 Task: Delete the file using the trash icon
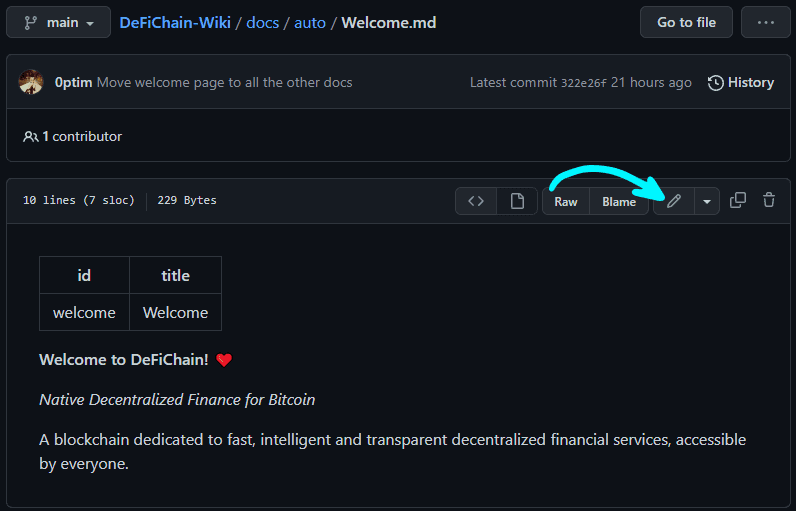tap(769, 200)
